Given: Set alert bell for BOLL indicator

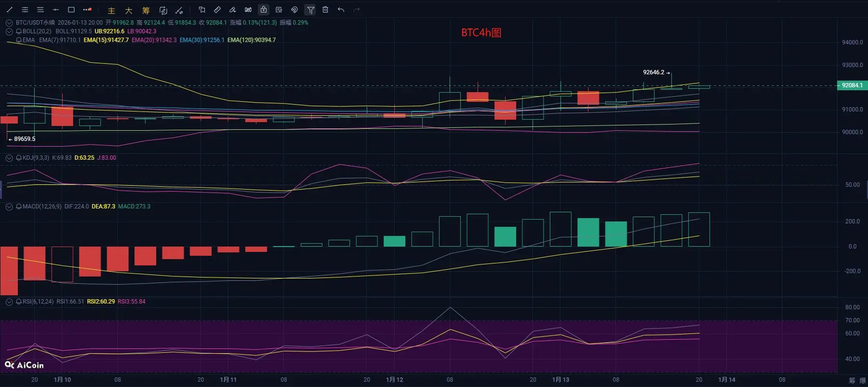Looking at the screenshot, I should pyautogui.click(x=19, y=31).
